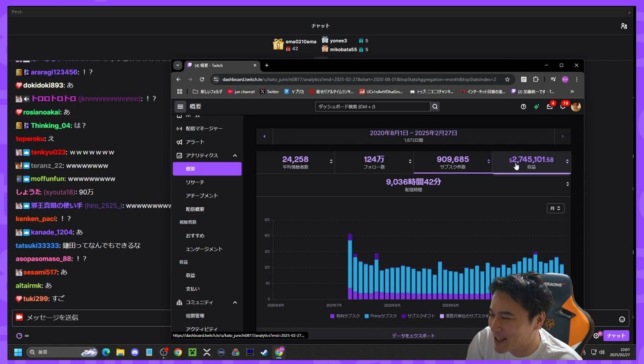This screenshot has height=364, width=644.
Task: Go to the previous date range
Action: pos(264,137)
